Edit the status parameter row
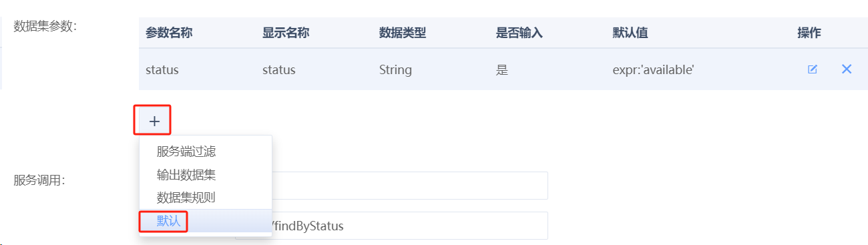The width and height of the screenshot is (868, 245). (x=813, y=69)
